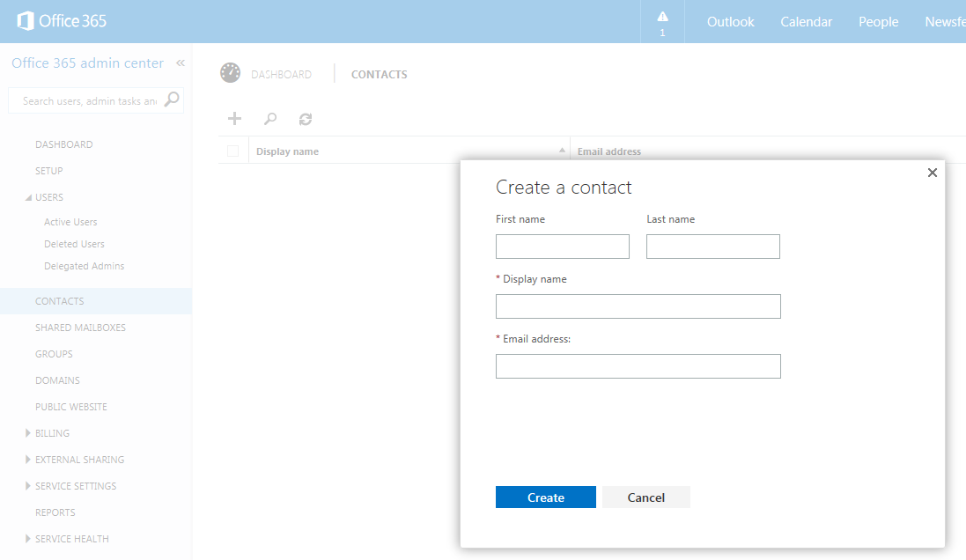Screen dimensions: 966x560
Task: Focus the Last name field
Action: click(x=712, y=247)
